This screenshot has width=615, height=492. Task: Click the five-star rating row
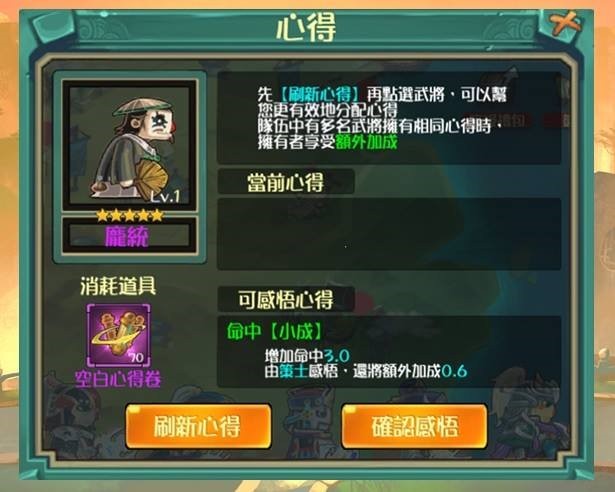(x=130, y=215)
